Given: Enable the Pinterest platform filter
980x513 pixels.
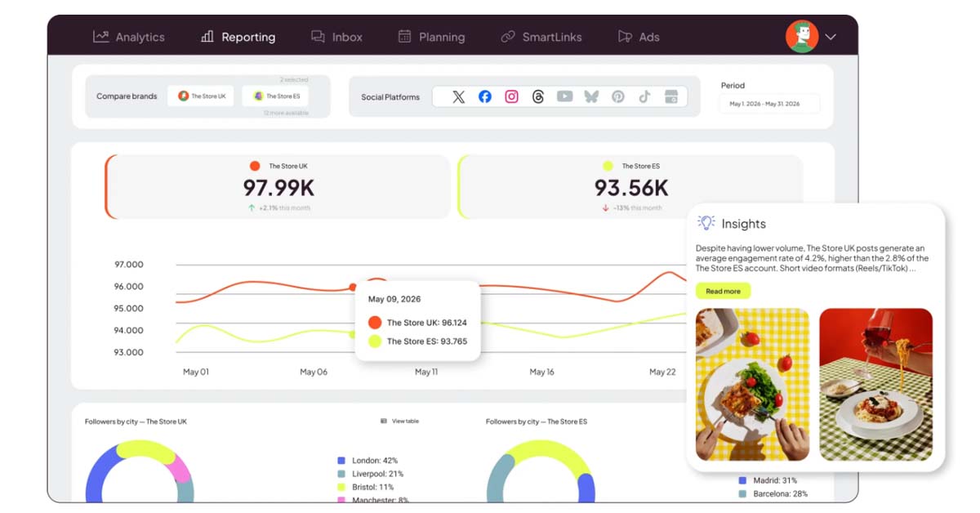Looking at the screenshot, I should [618, 96].
